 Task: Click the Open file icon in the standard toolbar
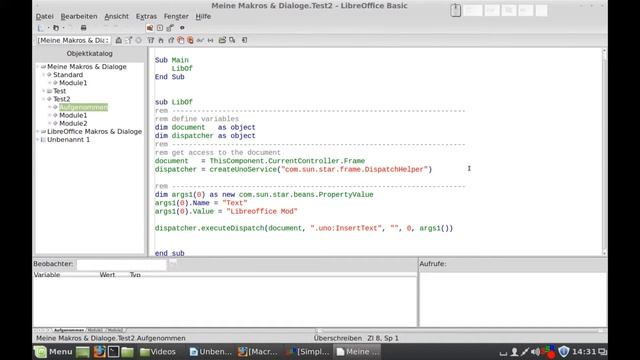(x=56, y=28)
